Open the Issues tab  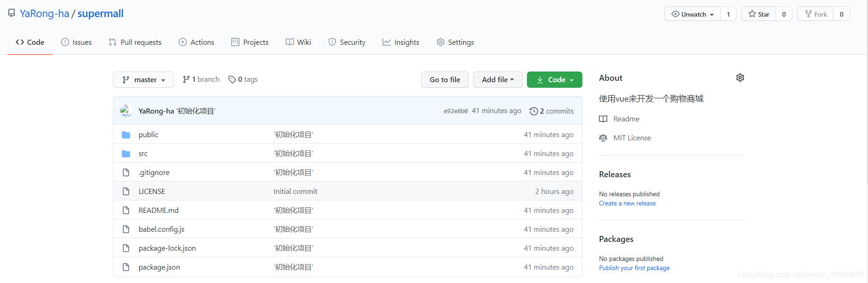(x=76, y=42)
